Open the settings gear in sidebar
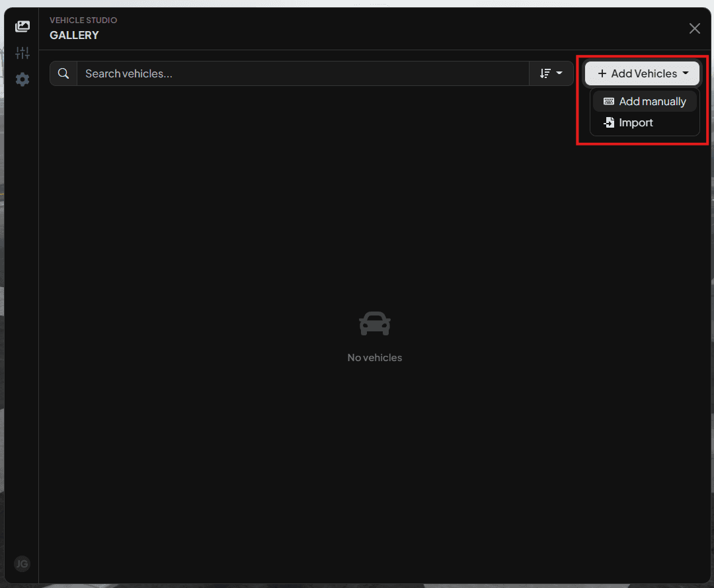This screenshot has width=714, height=588. pos(22,80)
